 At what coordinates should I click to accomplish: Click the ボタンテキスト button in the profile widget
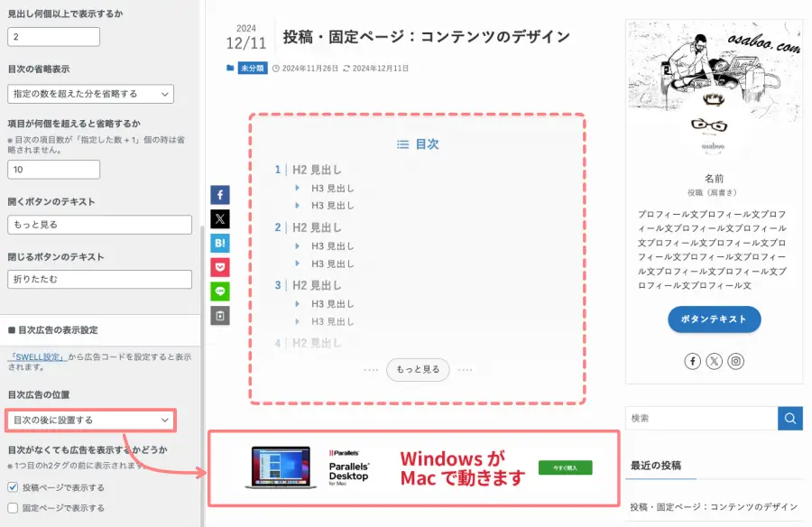(x=714, y=319)
